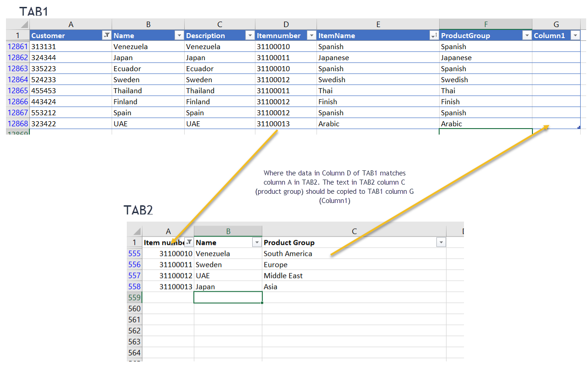Image resolution: width=588 pixels, height=383 pixels.
Task: Click customer cell 524233
Action: [71, 79]
